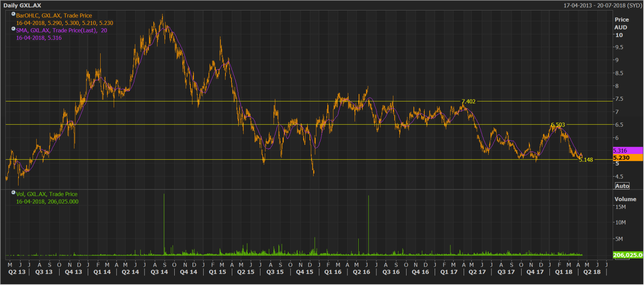Select the 6.503 horizontal line label
644x285 pixels.
click(558, 125)
